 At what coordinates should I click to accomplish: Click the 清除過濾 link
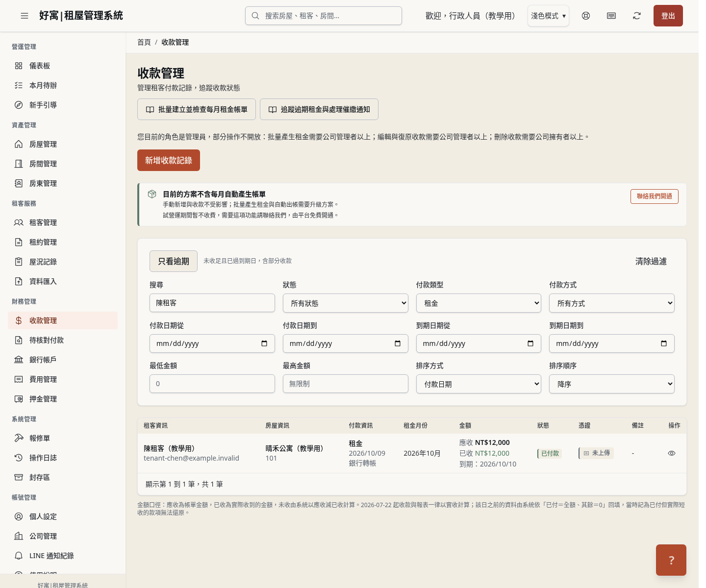coord(651,261)
